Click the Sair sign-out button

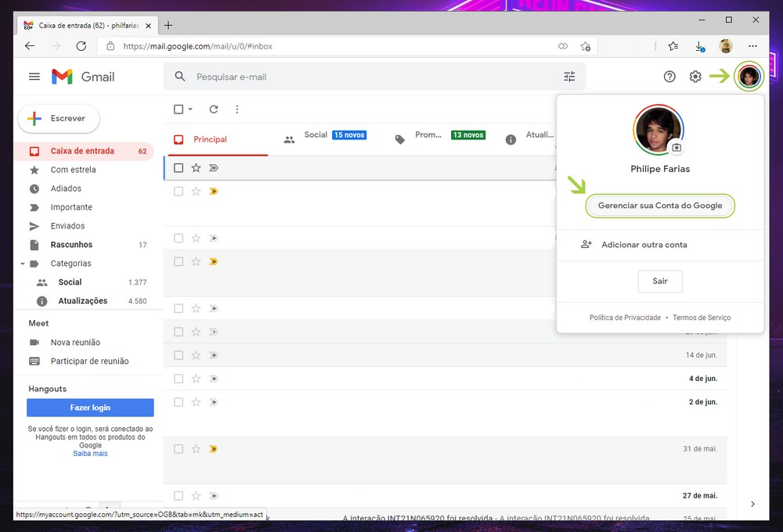[x=659, y=281]
